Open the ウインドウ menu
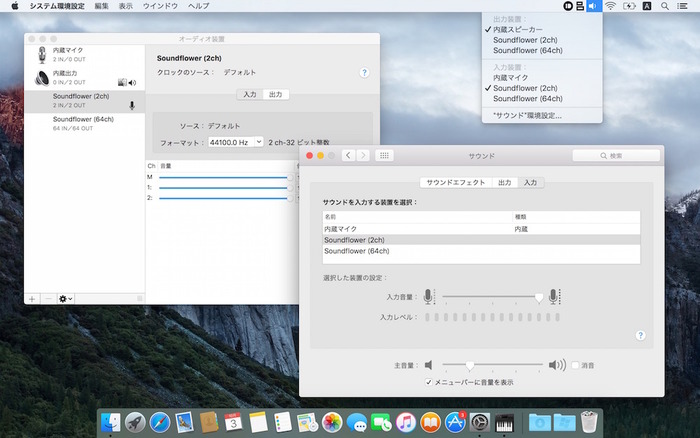The height and width of the screenshot is (438, 700). pyautogui.click(x=160, y=6)
